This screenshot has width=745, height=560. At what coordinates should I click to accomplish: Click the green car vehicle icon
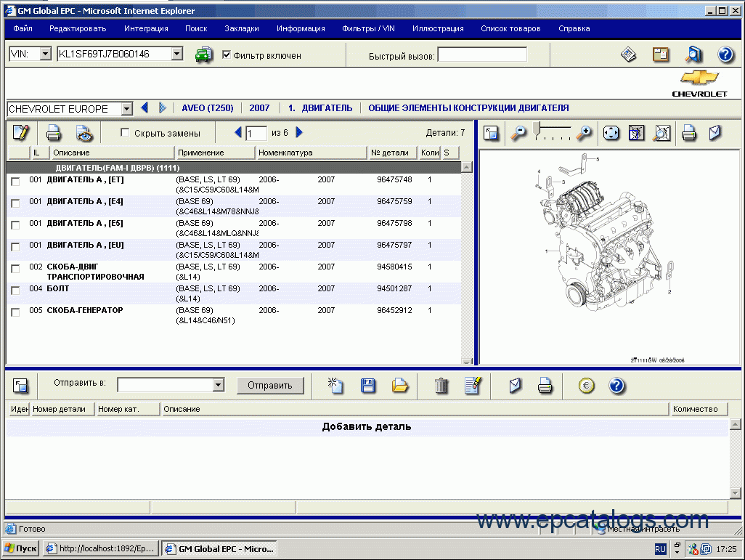click(204, 54)
